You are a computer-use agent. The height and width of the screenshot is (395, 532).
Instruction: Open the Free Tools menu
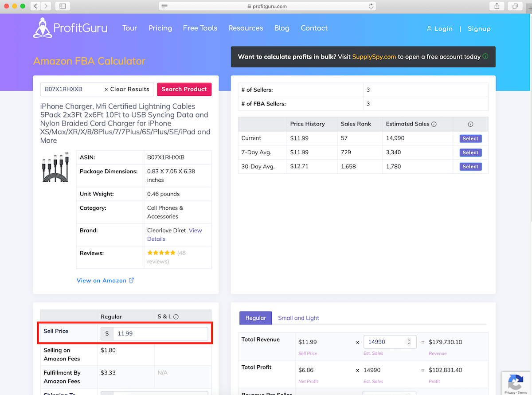pos(200,28)
